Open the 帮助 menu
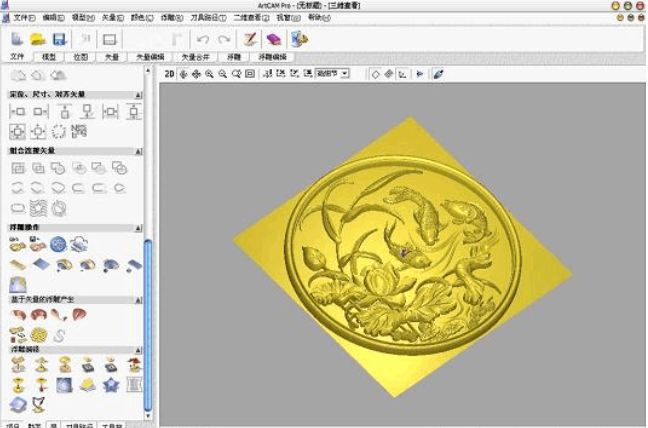Image resolution: width=648 pixels, height=428 pixels. (319, 18)
